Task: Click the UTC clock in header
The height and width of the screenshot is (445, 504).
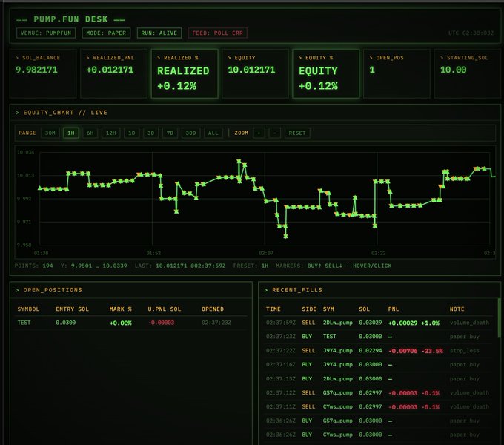Action: coord(471,33)
